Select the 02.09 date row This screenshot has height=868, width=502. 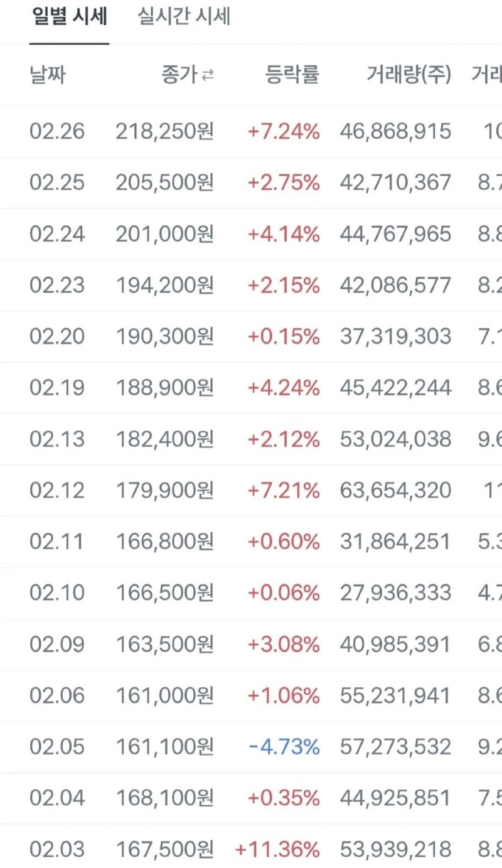click(x=56, y=645)
